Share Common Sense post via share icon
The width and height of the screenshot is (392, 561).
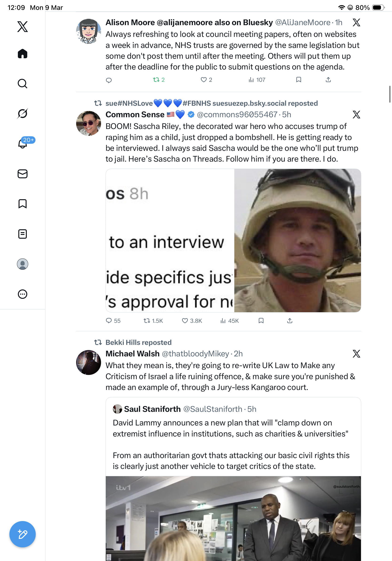[290, 321]
